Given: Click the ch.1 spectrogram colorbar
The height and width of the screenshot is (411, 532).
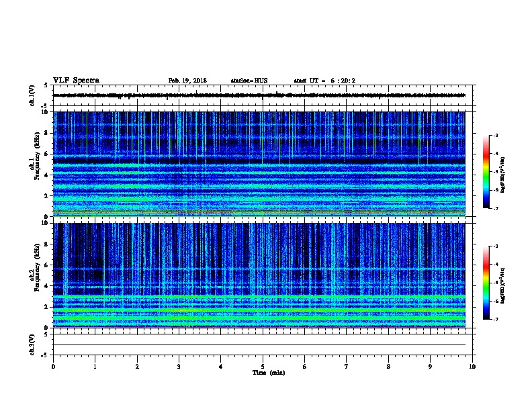Looking at the screenshot, I should click(x=486, y=172).
